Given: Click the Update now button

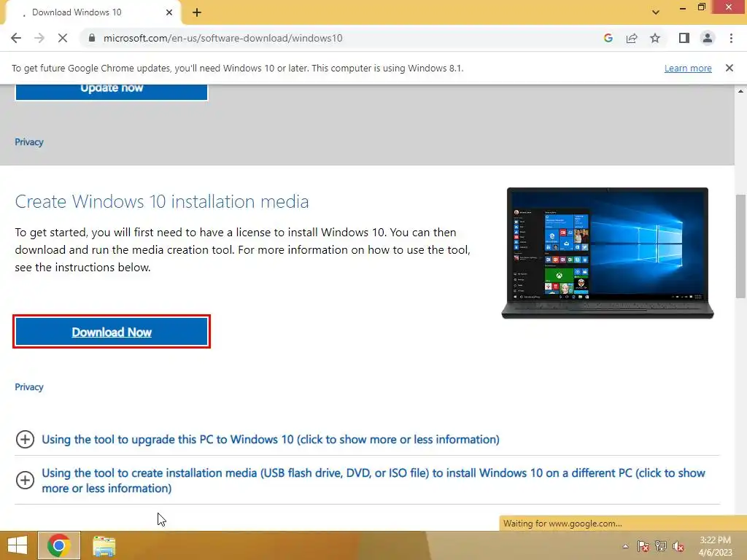Looking at the screenshot, I should (x=112, y=91).
